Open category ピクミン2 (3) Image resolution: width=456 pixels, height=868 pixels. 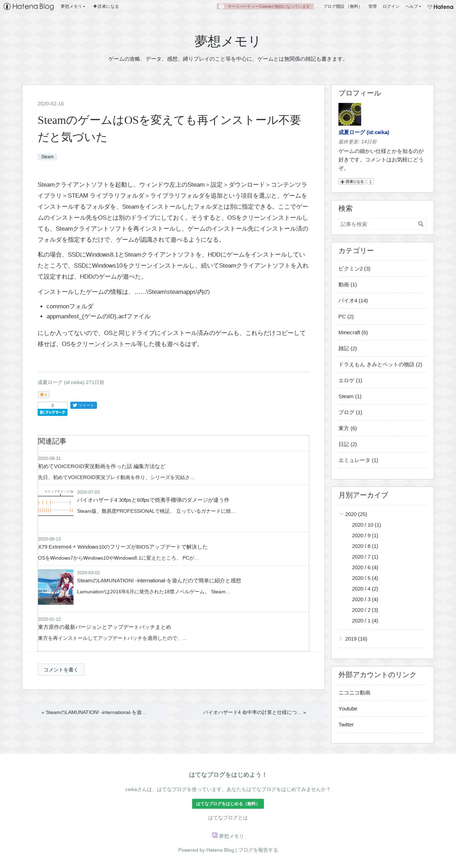point(354,269)
